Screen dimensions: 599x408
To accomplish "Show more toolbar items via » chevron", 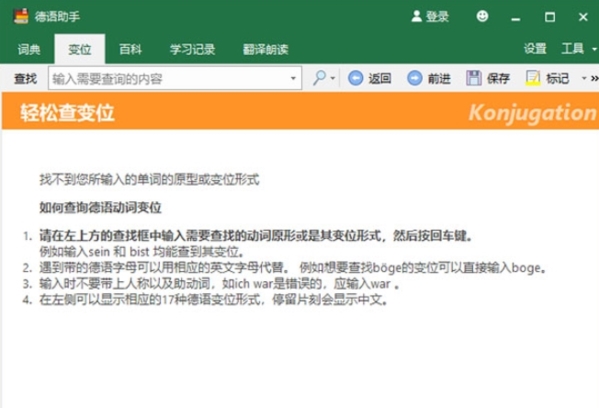I will click(594, 78).
